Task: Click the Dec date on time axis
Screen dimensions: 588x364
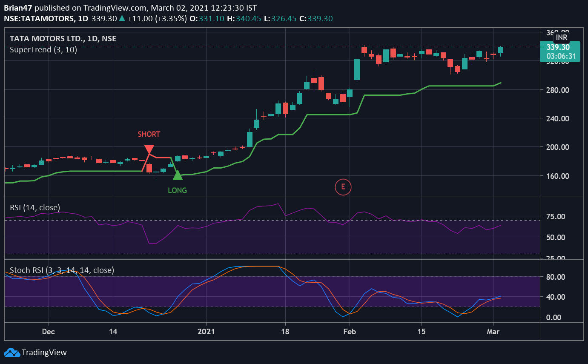Action: pyautogui.click(x=49, y=331)
